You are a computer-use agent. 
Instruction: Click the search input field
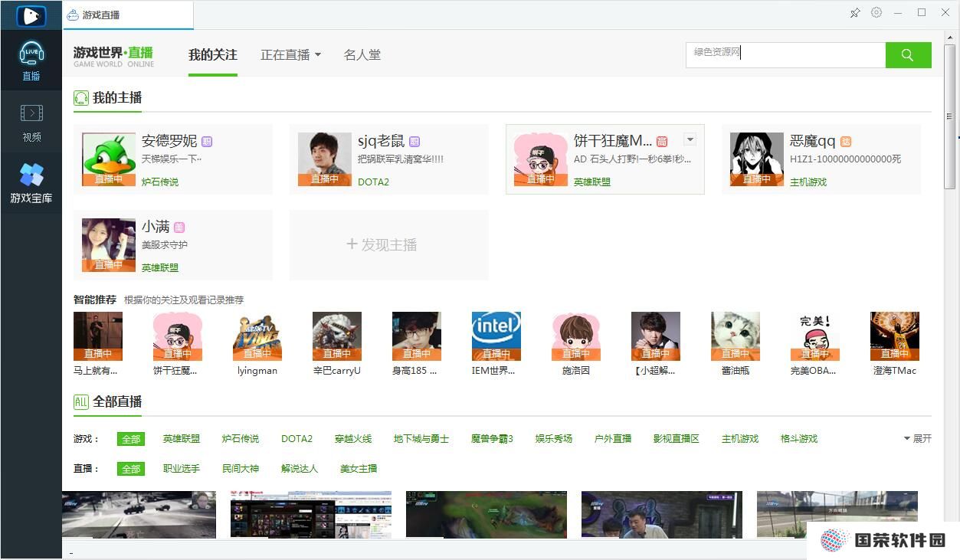786,55
